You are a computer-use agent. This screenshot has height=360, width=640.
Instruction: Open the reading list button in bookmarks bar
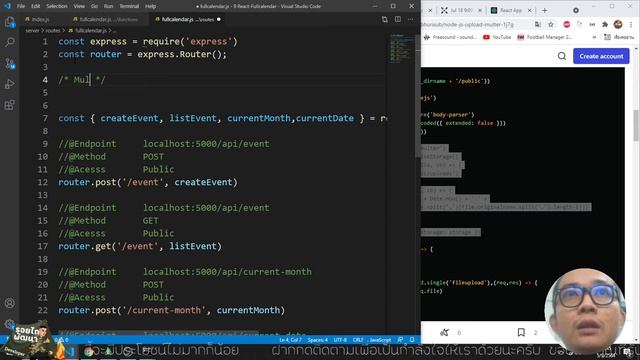point(619,37)
